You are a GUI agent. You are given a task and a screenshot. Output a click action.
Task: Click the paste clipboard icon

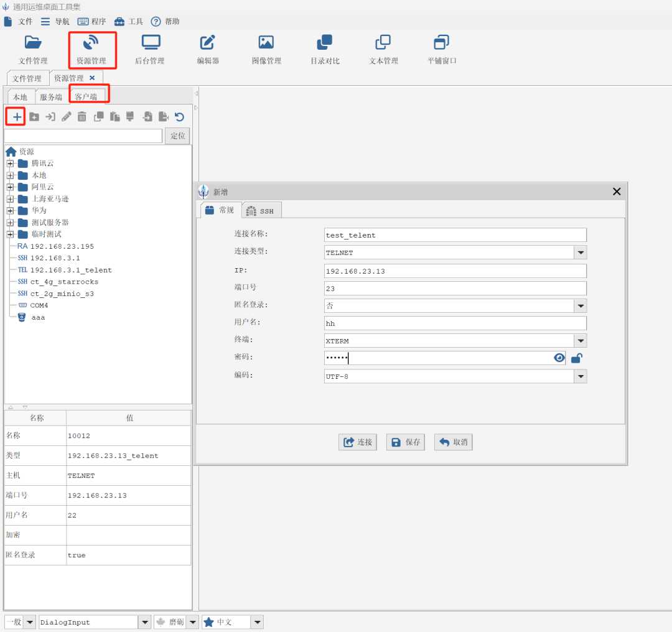[114, 116]
